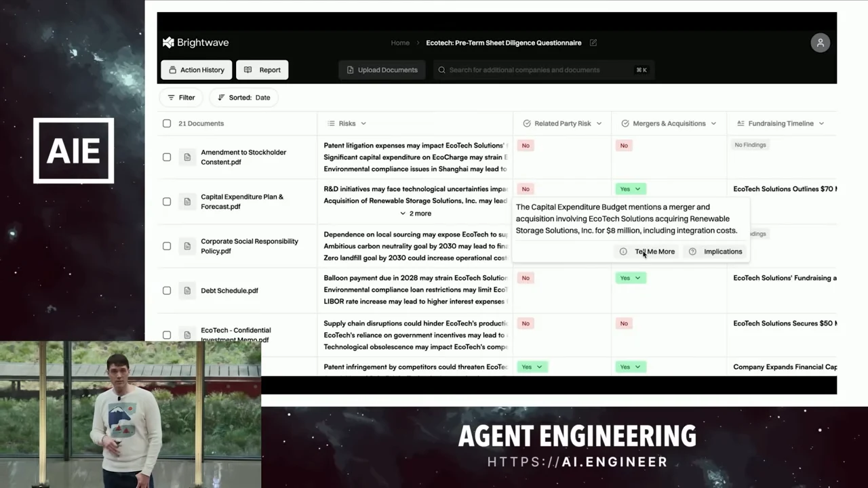Click the Brightwave logo

click(195, 43)
